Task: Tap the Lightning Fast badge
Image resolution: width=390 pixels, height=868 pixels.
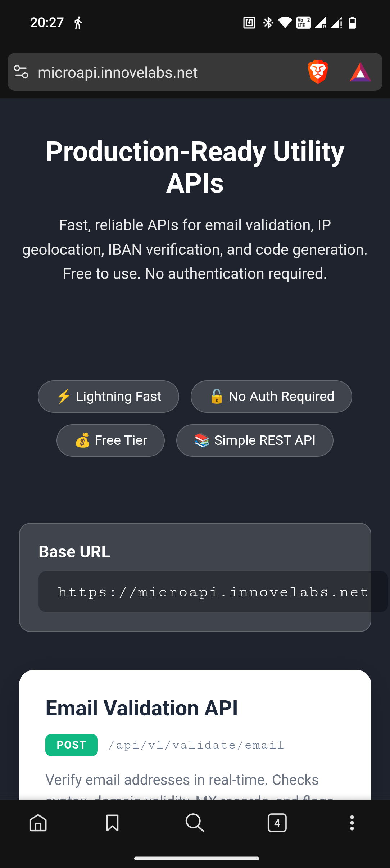Action: click(108, 397)
